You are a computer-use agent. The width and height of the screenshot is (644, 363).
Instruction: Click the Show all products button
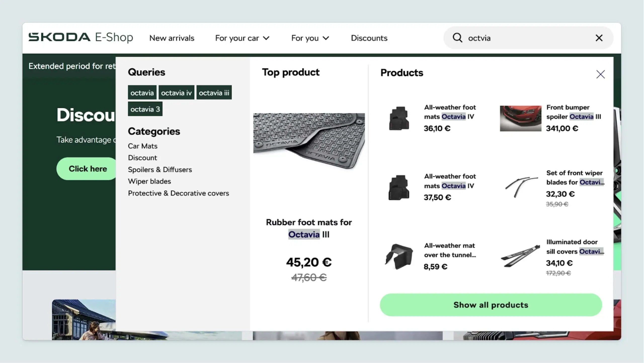point(491,305)
